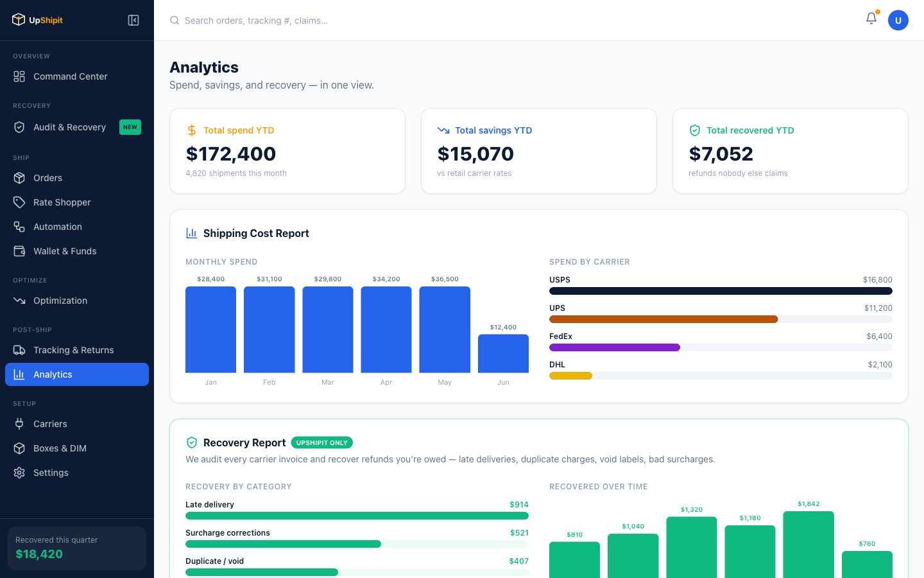Open Wallet & Funds
This screenshot has width=924, height=578.
pos(77,251)
